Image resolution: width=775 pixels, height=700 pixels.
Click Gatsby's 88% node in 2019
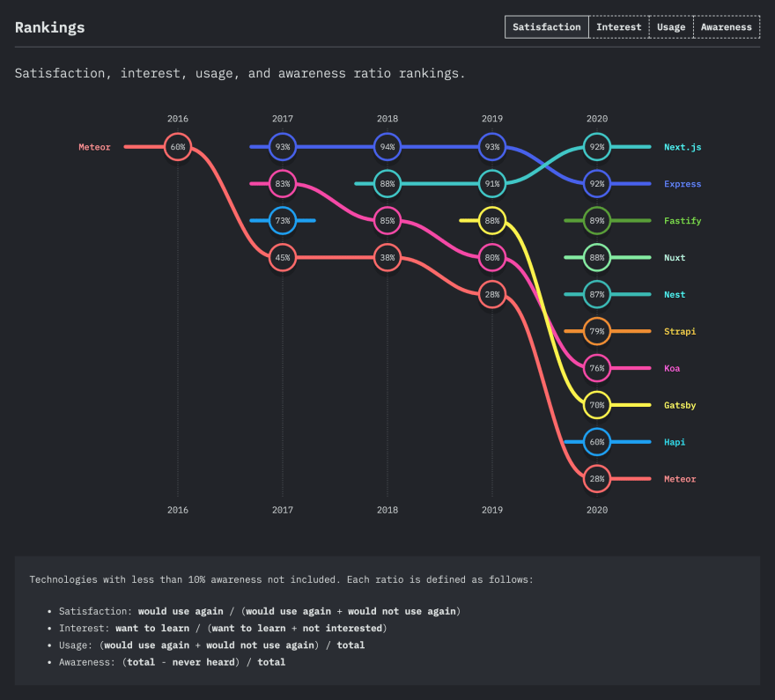coord(492,220)
